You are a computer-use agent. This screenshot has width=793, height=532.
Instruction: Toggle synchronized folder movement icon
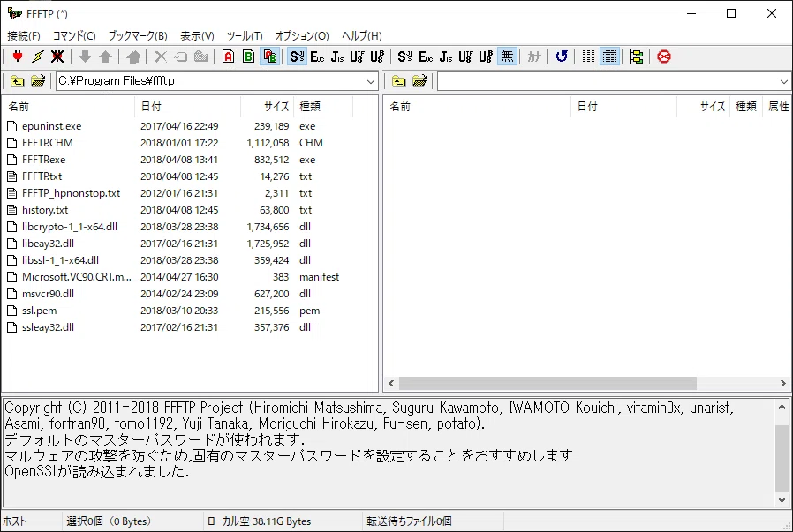point(636,56)
